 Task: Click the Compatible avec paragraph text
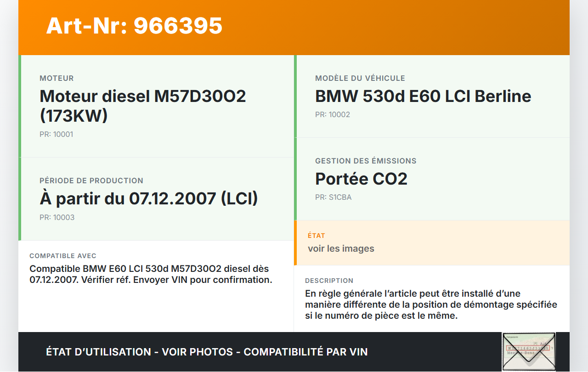151,274
